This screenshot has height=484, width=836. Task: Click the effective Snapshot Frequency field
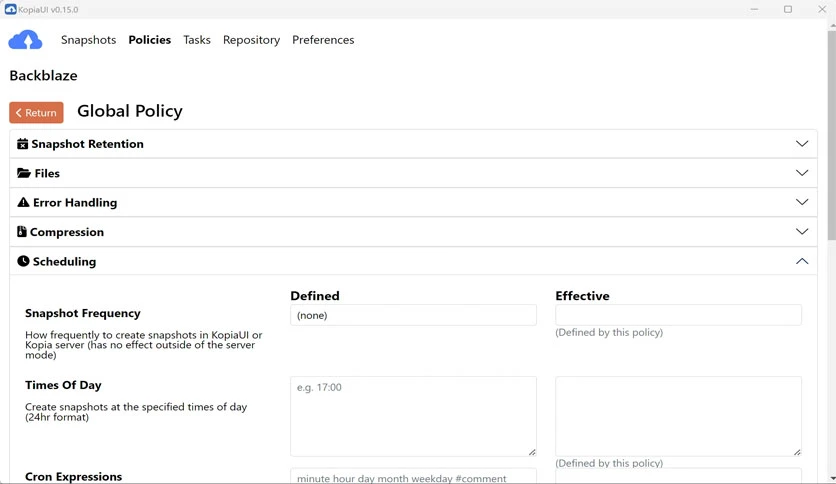pyautogui.click(x=678, y=315)
